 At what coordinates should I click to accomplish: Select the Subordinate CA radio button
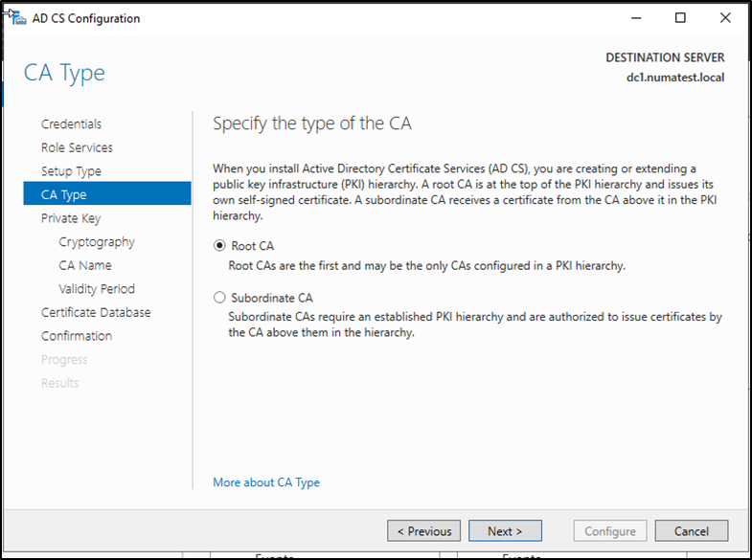point(220,298)
